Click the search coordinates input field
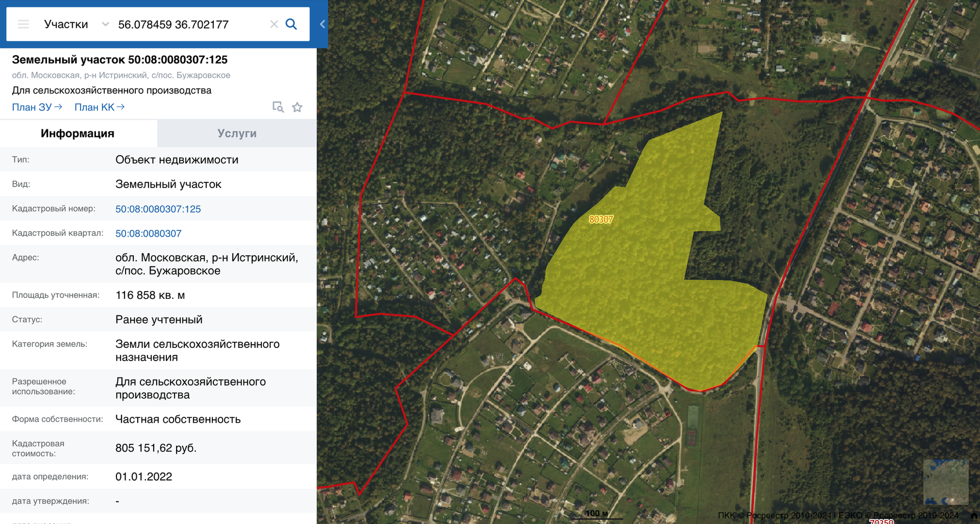This screenshot has width=980, height=524. 190,24
